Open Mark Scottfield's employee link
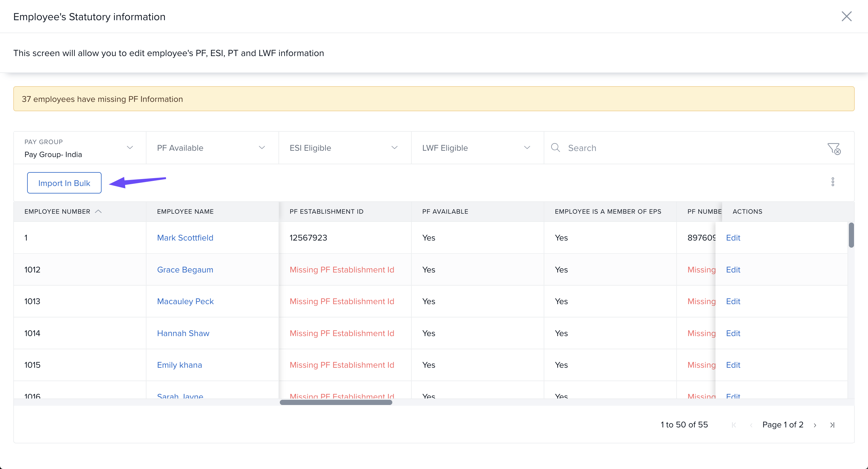Screen dimensions: 868x469 click(185, 238)
